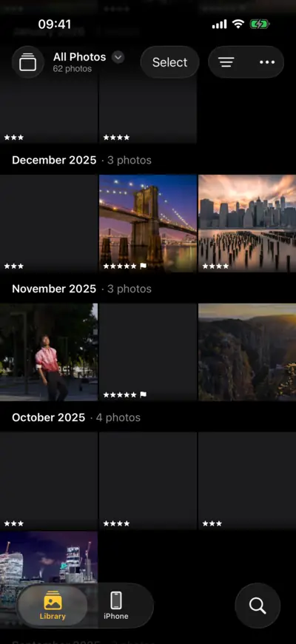Tap the flag icon on Brooklyn Bridge photo
This screenshot has width=296, height=644.
143,266
